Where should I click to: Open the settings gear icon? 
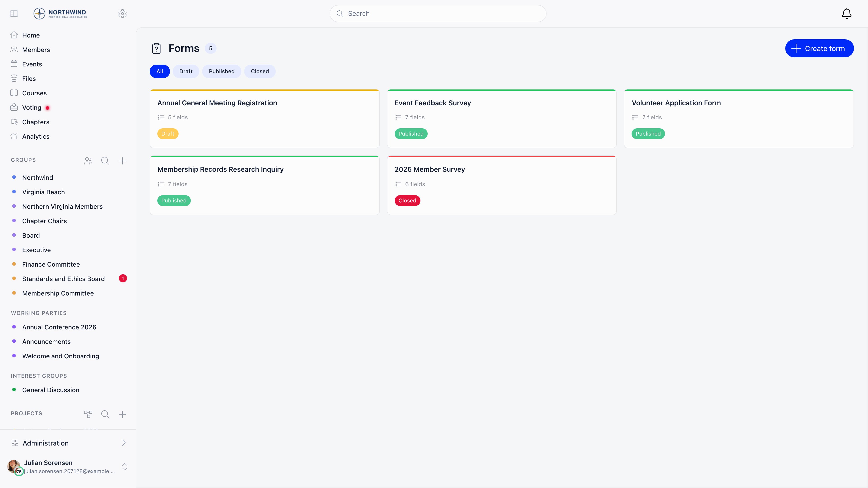tap(122, 14)
